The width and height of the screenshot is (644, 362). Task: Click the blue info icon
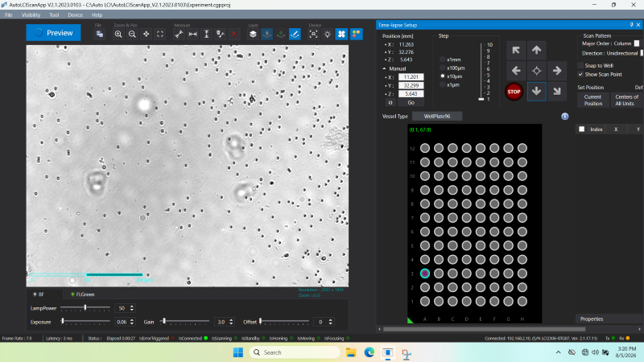tap(565, 117)
